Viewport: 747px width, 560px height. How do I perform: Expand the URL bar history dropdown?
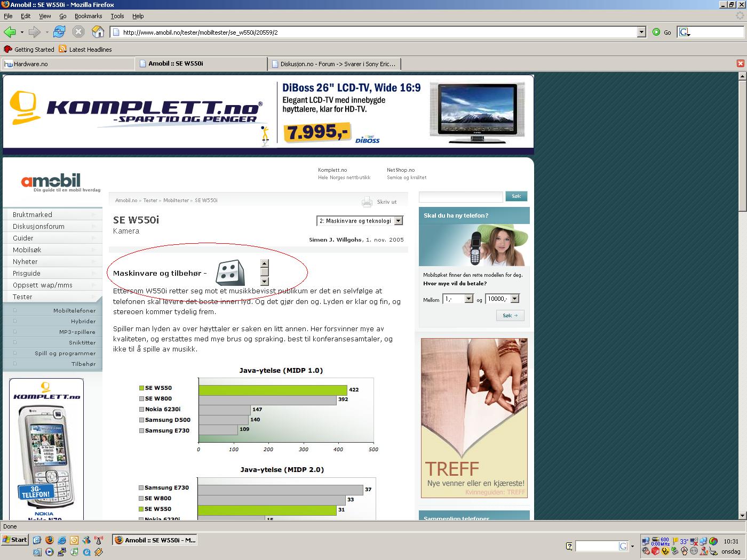pos(641,32)
